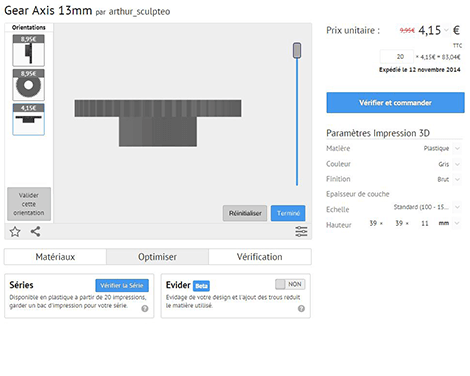Click the star favorite icon
Screen dimensions: 470x376
coord(15,231)
